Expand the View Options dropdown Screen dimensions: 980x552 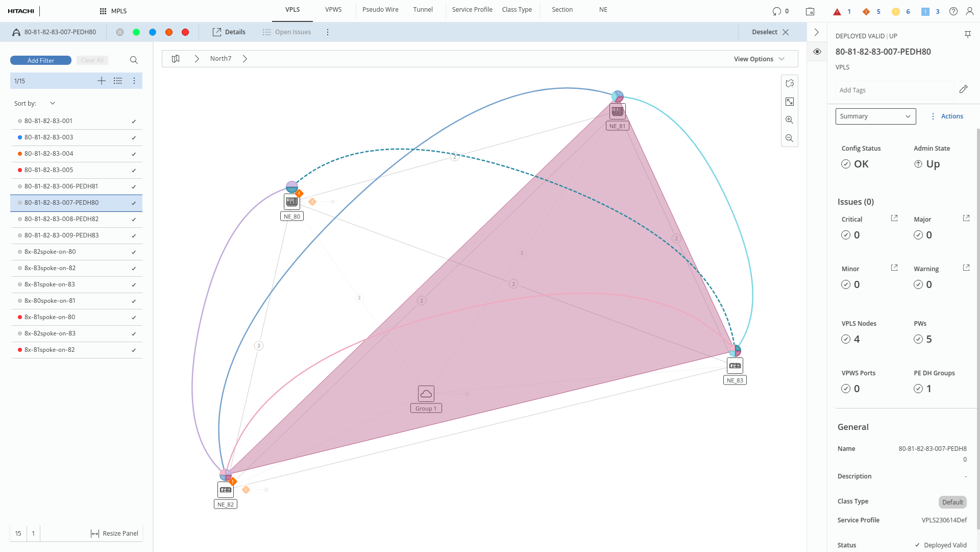759,59
